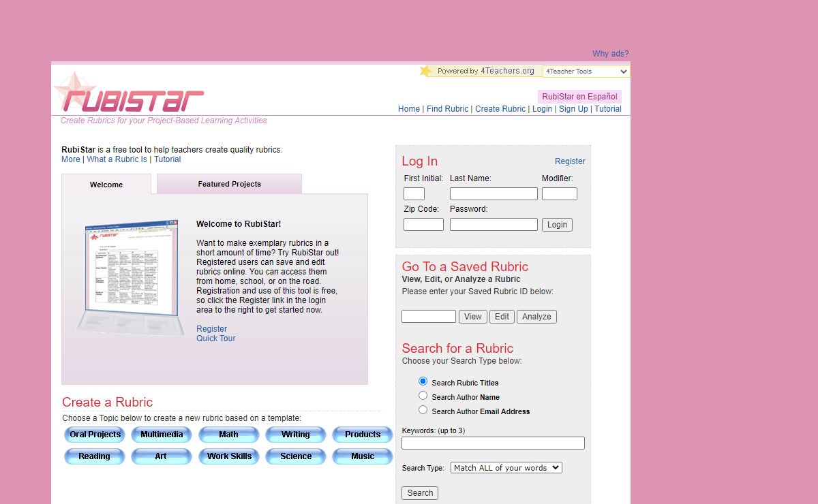Viewport: 818px width, 504px height.
Task: Click the Powered by 4Teachers.org text
Action: pyautogui.click(x=485, y=71)
